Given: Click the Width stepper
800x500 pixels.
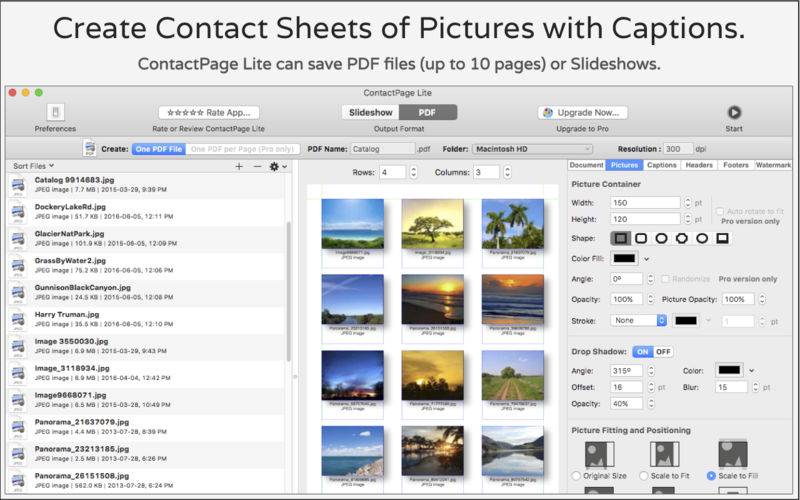Looking at the screenshot, I should click(x=687, y=203).
